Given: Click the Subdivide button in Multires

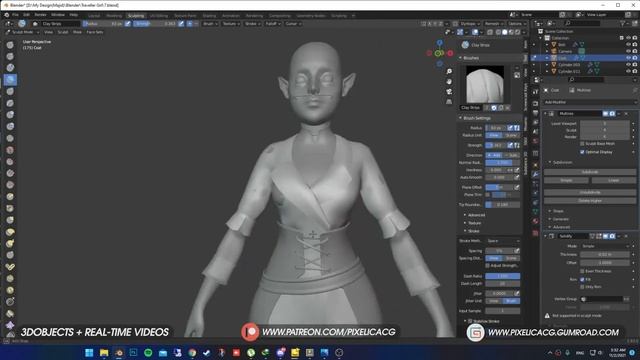Looking at the screenshot, I should point(590,172).
